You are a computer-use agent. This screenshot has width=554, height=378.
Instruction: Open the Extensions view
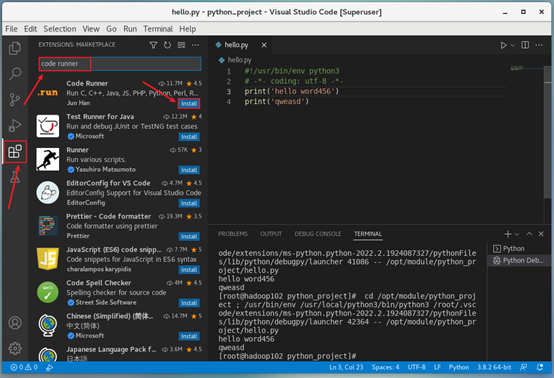pyautogui.click(x=15, y=152)
